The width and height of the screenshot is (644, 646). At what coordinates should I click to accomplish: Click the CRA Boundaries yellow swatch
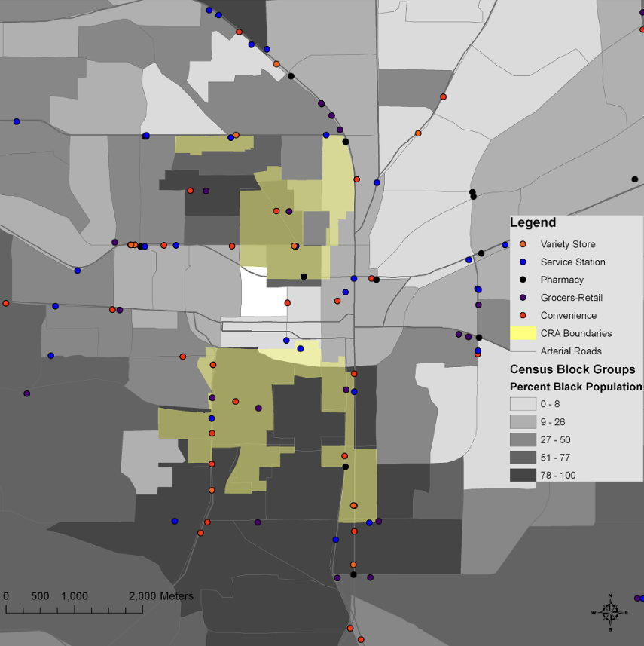523,333
